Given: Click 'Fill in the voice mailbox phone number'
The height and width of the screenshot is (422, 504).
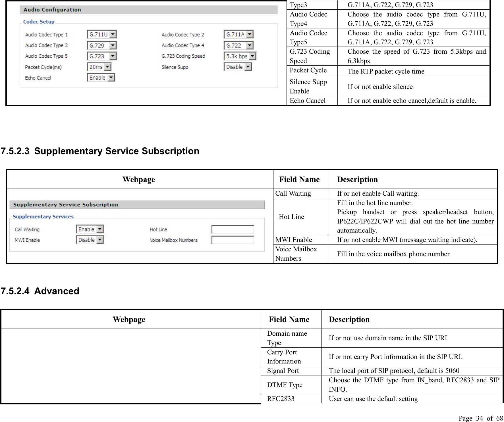Looking at the screenshot, I should [393, 254].
